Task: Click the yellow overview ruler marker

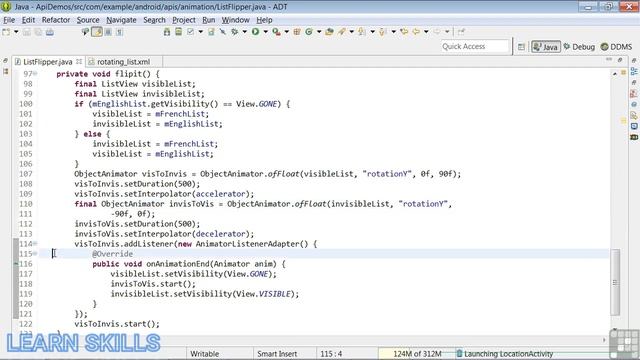Action: tap(623, 121)
